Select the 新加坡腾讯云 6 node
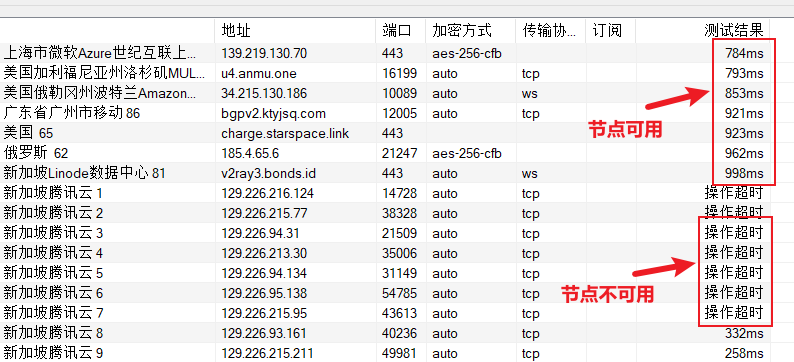The image size is (794, 362). (53, 293)
